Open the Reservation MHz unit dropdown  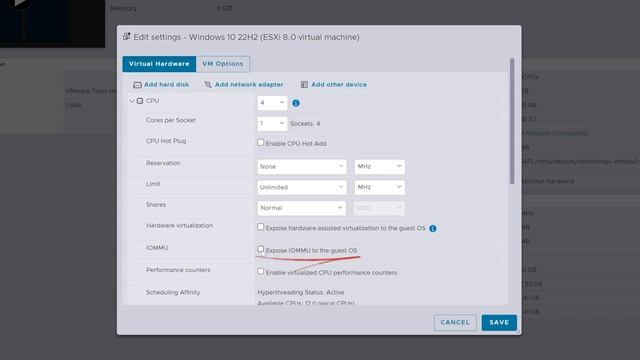(380, 167)
